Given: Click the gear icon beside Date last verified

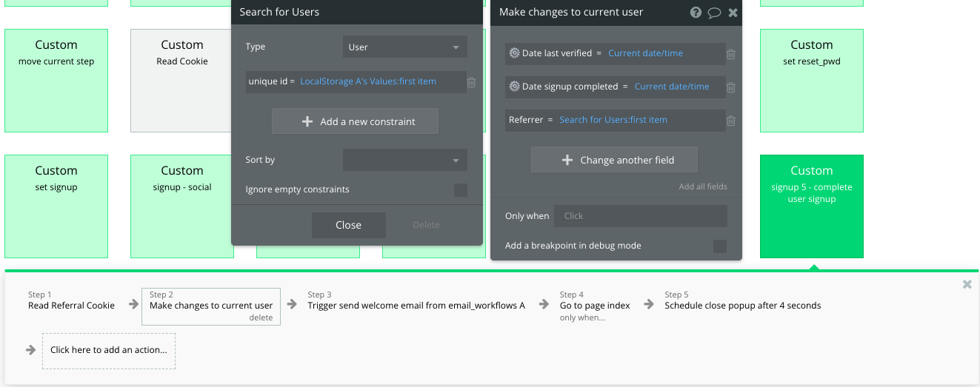Looking at the screenshot, I should pos(514,53).
